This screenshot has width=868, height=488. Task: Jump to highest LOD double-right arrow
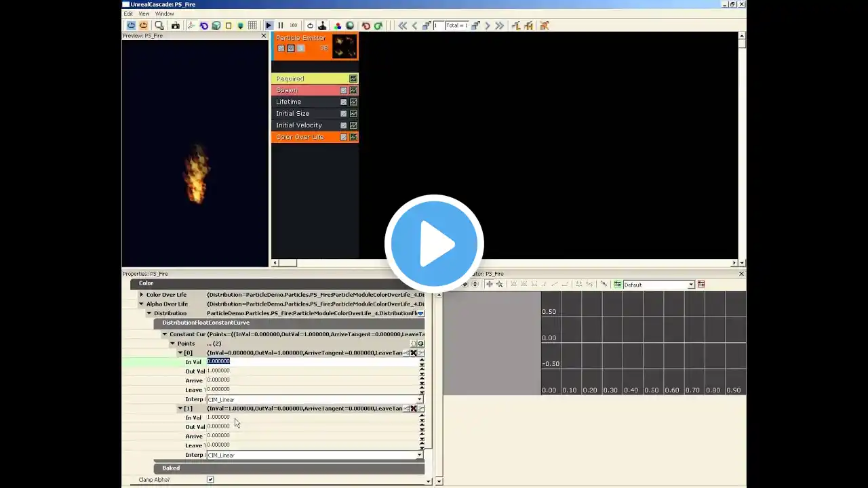point(500,26)
